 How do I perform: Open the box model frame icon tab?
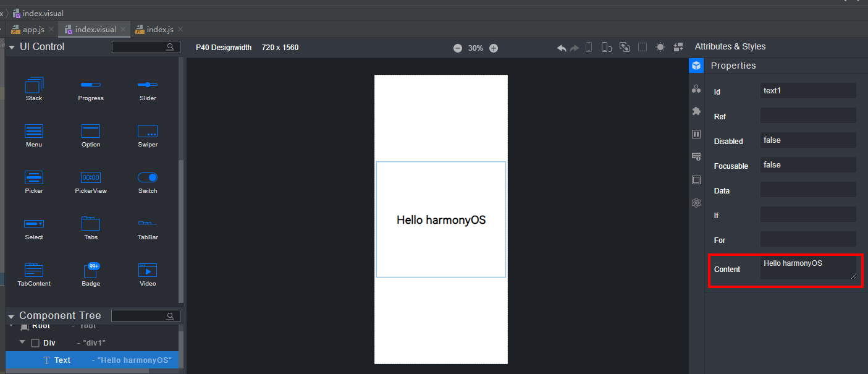pos(696,180)
